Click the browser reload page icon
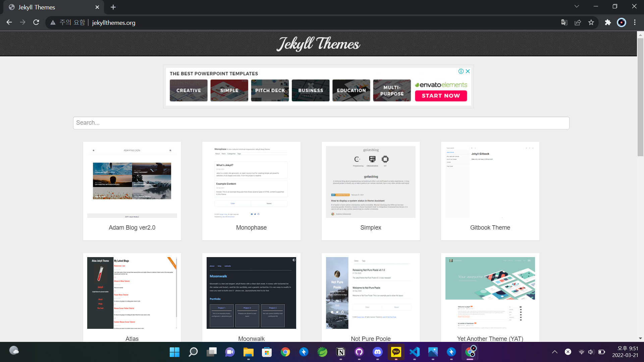 [x=36, y=22]
